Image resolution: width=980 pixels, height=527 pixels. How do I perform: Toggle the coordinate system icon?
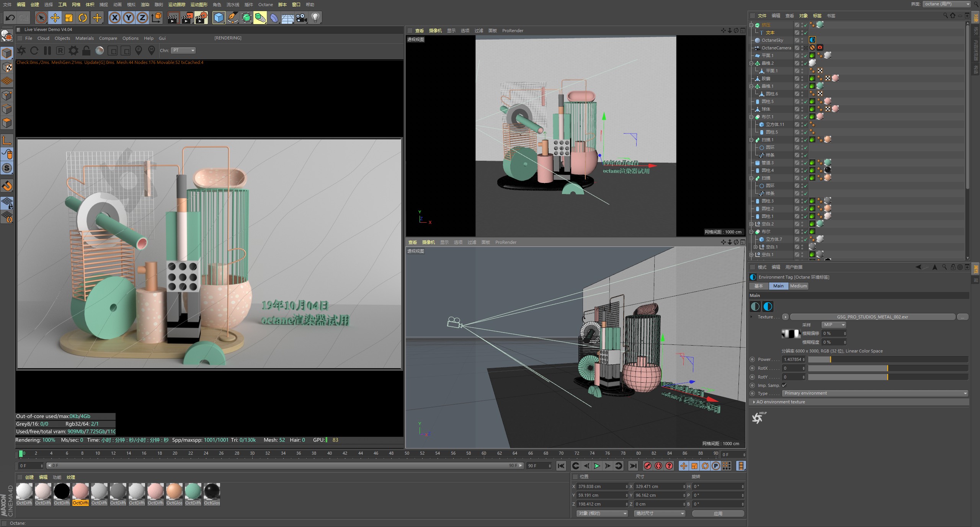click(x=157, y=18)
